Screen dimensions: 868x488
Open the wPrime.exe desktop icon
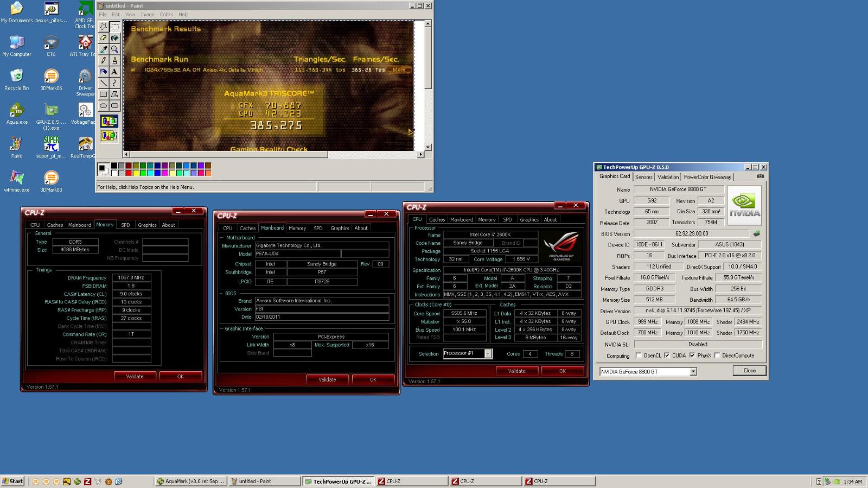[x=17, y=181]
